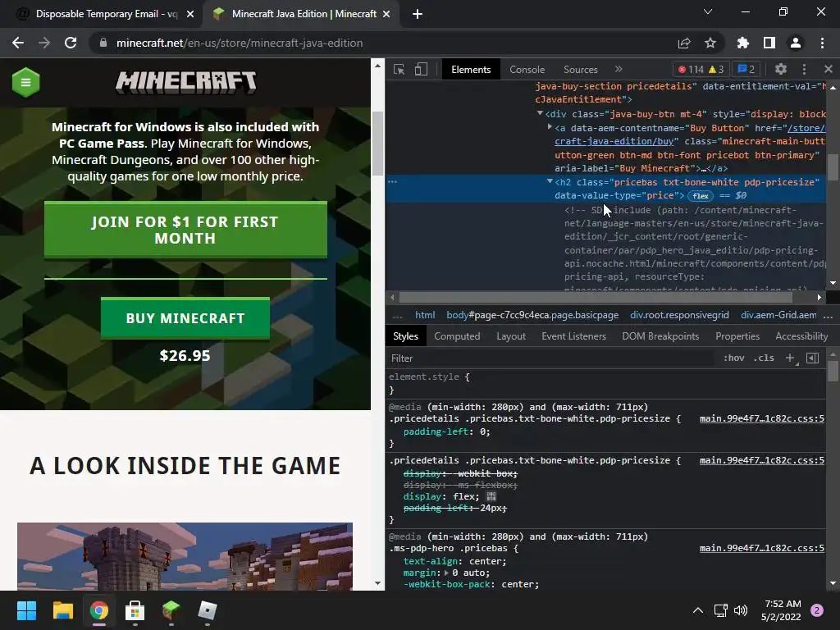Open main.css link for padding-left: 0 rule
The width and height of the screenshot is (840, 630).
pyautogui.click(x=762, y=418)
